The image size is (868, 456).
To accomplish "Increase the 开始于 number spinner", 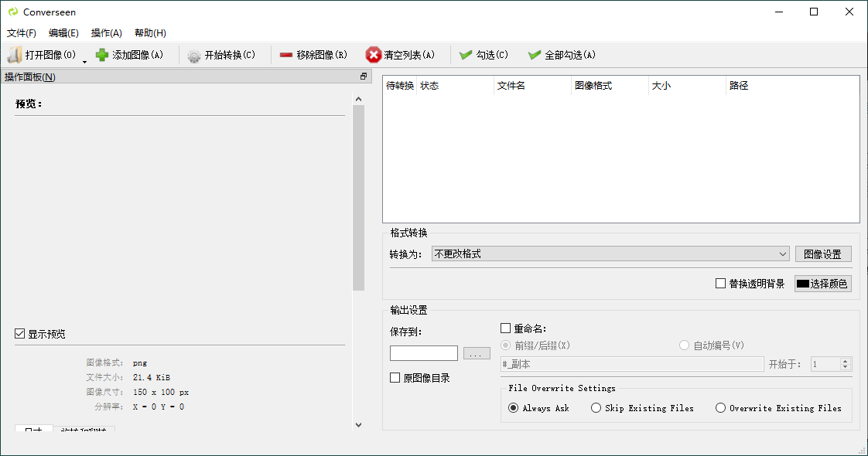I will (845, 361).
